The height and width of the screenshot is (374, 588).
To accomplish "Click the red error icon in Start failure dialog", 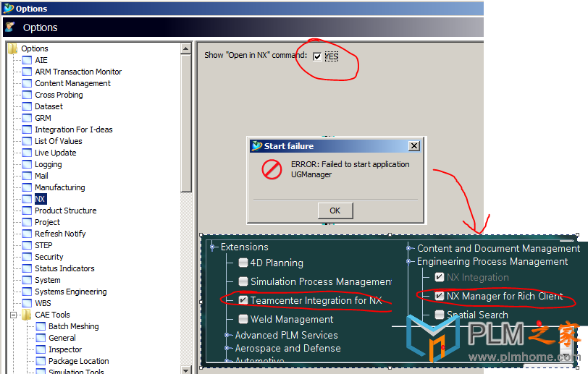I will pos(272,169).
